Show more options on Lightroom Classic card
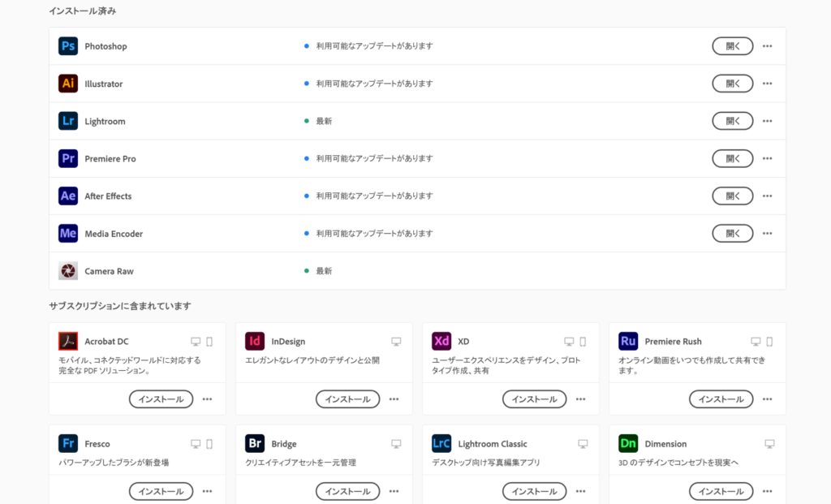The image size is (831, 504). coord(581,491)
